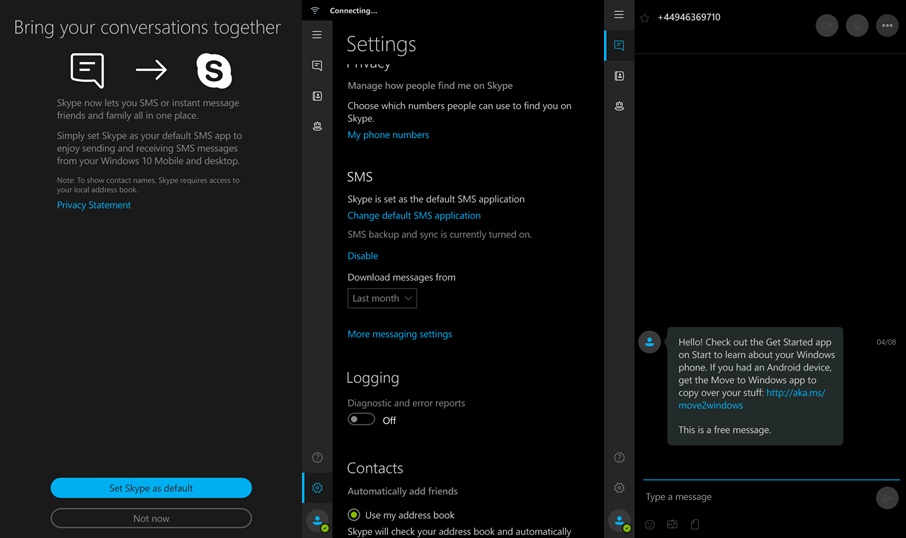Start voice call with +44946369710
Image resolution: width=906 pixels, height=538 pixels.
857,25
